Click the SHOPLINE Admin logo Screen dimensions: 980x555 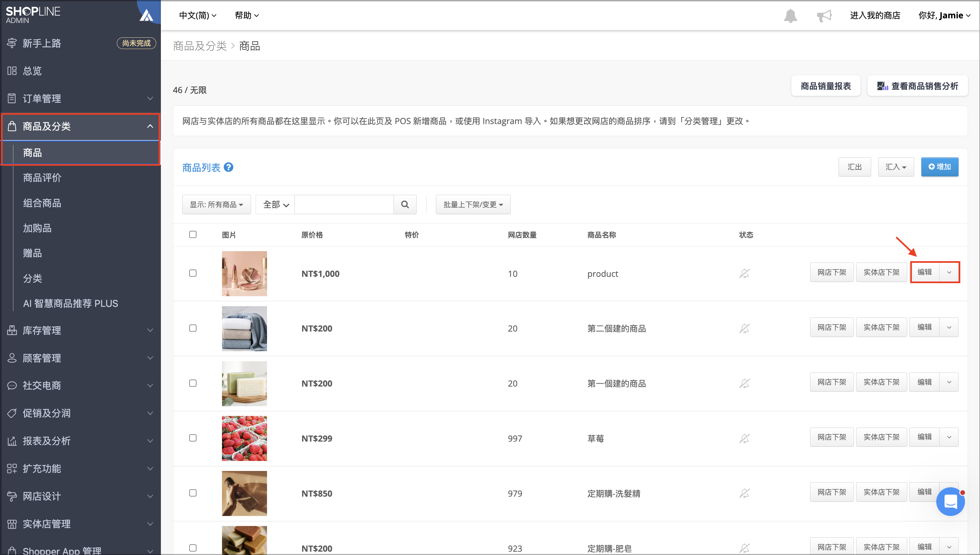(33, 14)
